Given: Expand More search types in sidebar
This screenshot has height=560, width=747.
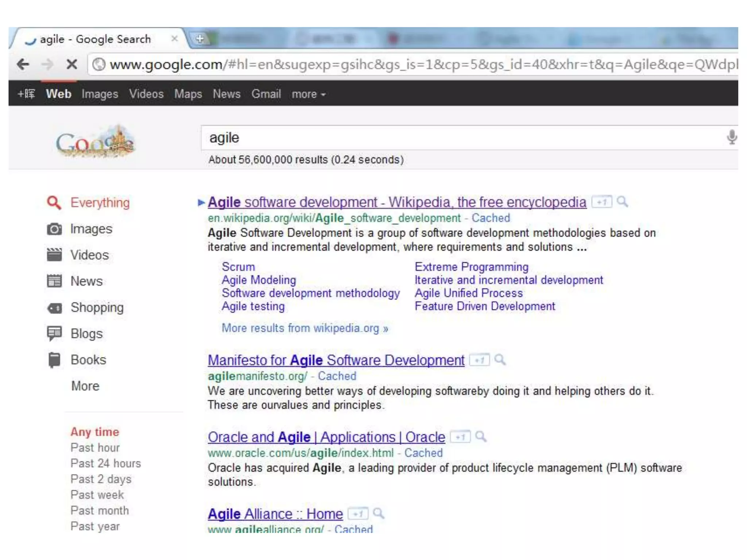Looking at the screenshot, I should 85,386.
